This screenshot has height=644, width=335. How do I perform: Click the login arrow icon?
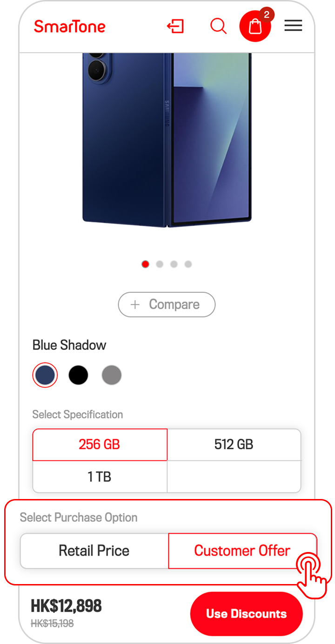175,26
